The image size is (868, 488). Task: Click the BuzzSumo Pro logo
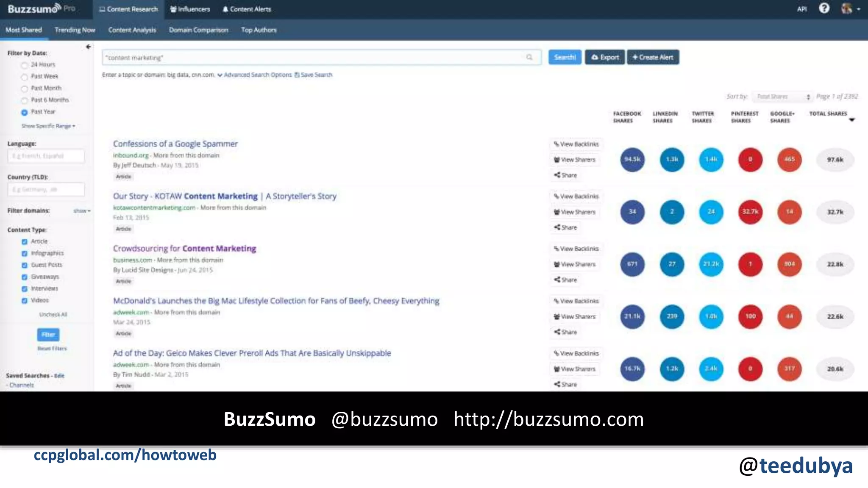tap(42, 8)
